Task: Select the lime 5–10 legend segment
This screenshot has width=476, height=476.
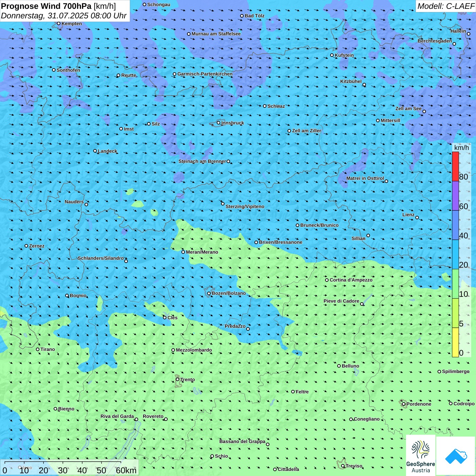Action: tap(455, 313)
